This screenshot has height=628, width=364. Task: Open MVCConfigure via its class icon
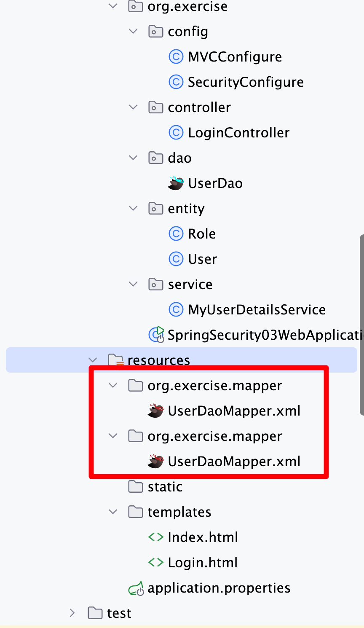tap(176, 56)
